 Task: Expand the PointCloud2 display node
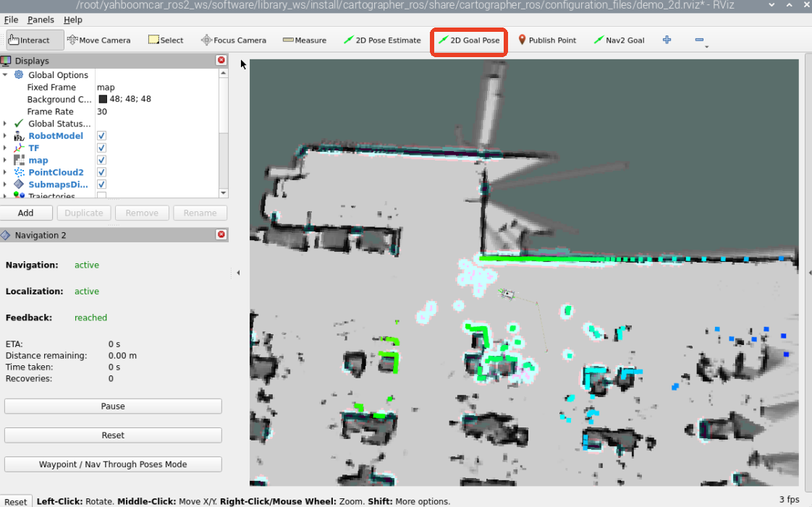(5, 172)
